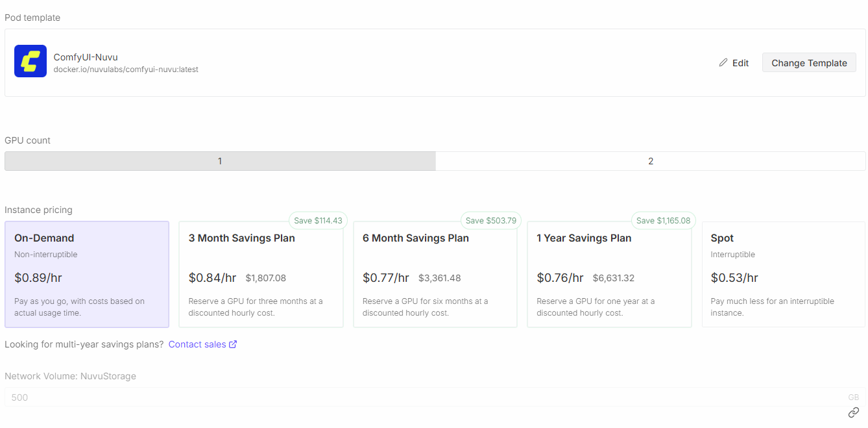This screenshot has height=428, width=868.
Task: Click external-link icon beside Contact sales
Action: (x=233, y=344)
